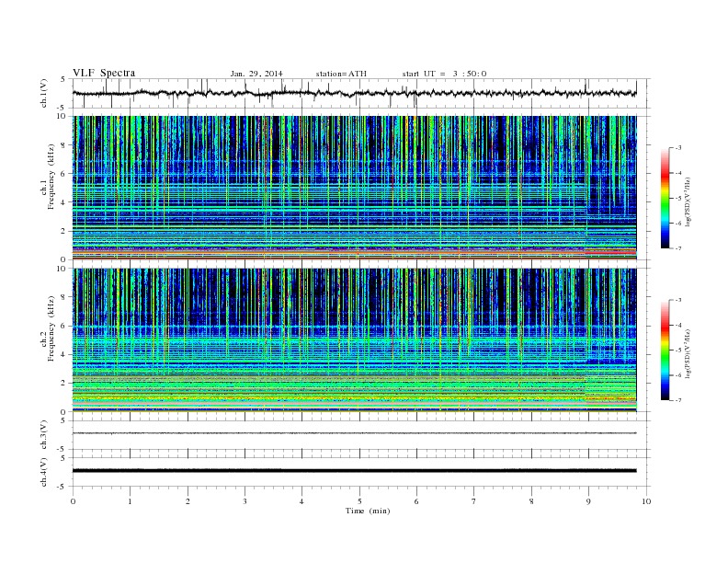Viewport: 728px width, 563px height.
Task: Click the "5" tick on ch.1(V) waveform axis
Action: pos(63,79)
